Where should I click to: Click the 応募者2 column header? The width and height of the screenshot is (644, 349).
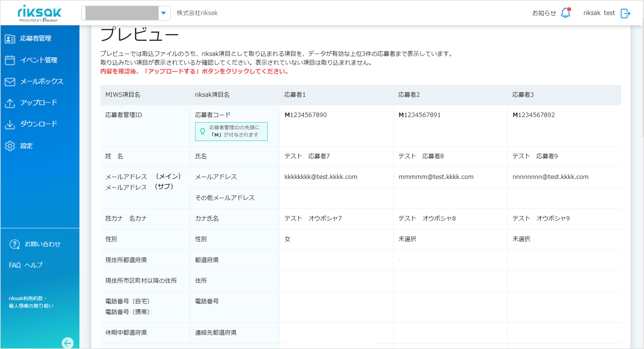pos(409,95)
